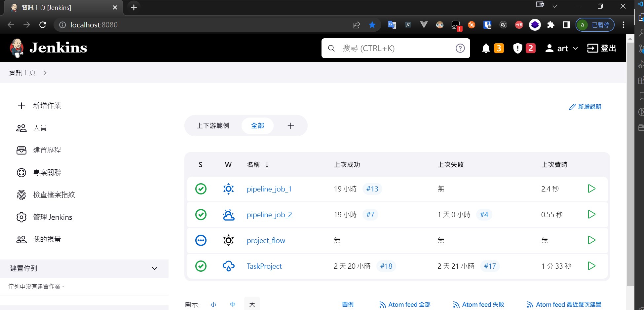Open Atom feed 失敗 link
Screen dimensions: 644x310
tap(478, 304)
